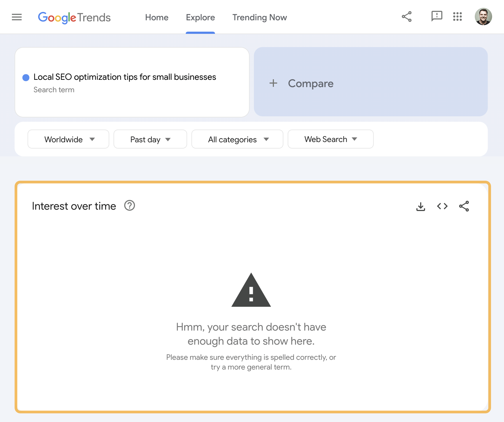Click the blue dot beside the search term
504x422 pixels.
pos(26,77)
